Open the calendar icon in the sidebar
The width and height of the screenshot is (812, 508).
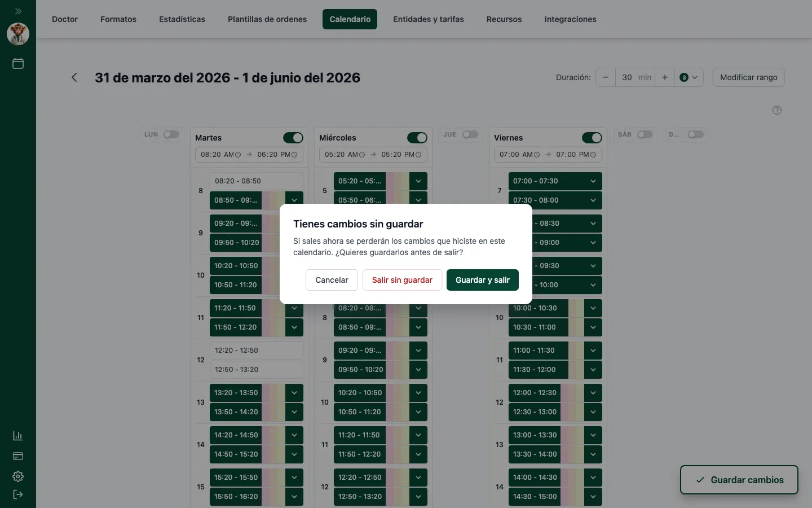[x=18, y=63]
